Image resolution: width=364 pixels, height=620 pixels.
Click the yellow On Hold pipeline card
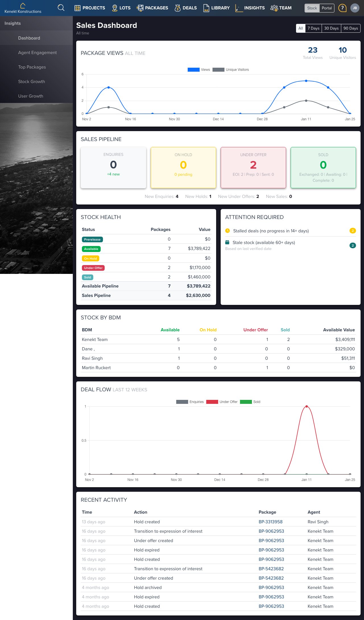pos(183,168)
